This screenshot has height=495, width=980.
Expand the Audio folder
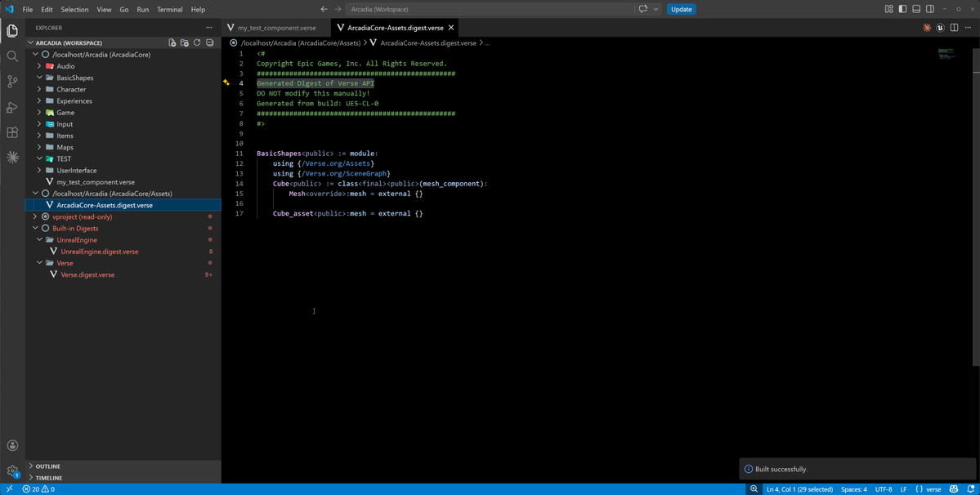pos(39,66)
